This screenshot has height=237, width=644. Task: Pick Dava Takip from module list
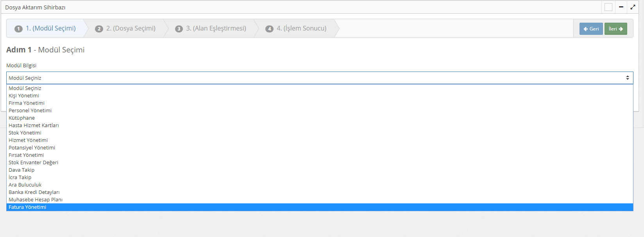pyautogui.click(x=21, y=170)
